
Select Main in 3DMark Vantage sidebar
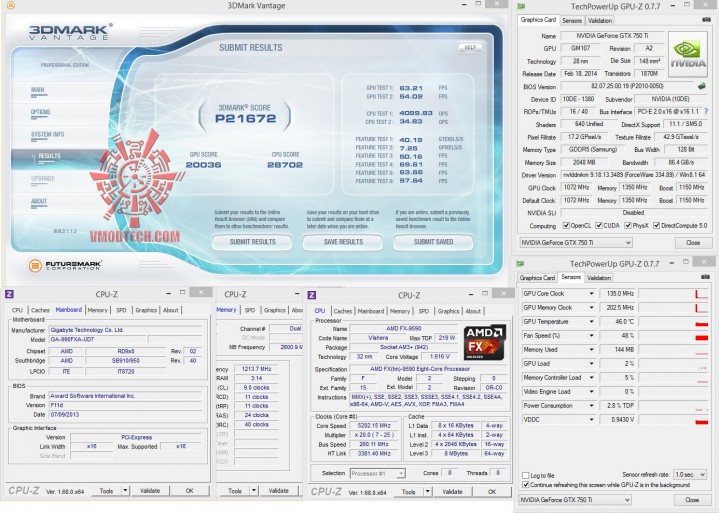38,91
